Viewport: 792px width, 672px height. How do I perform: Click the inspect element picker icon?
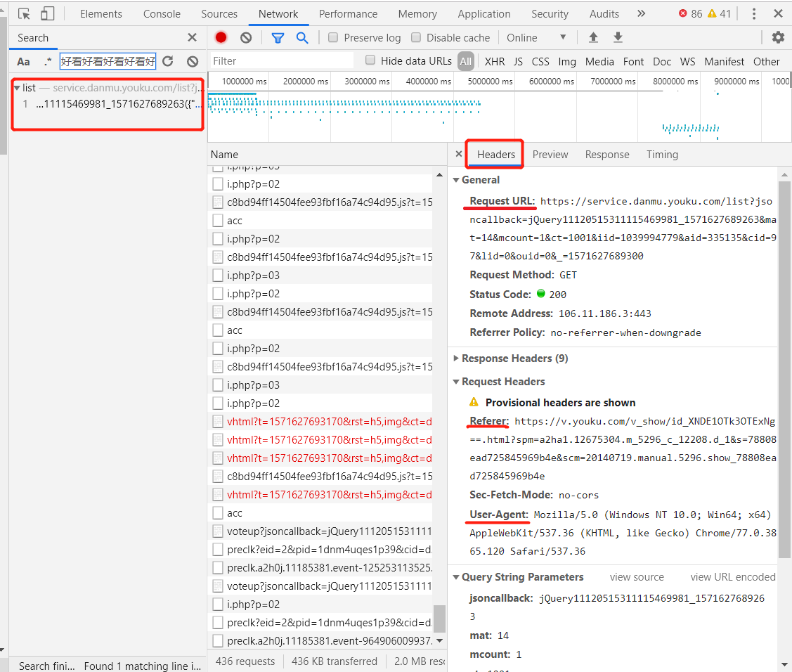(25, 14)
